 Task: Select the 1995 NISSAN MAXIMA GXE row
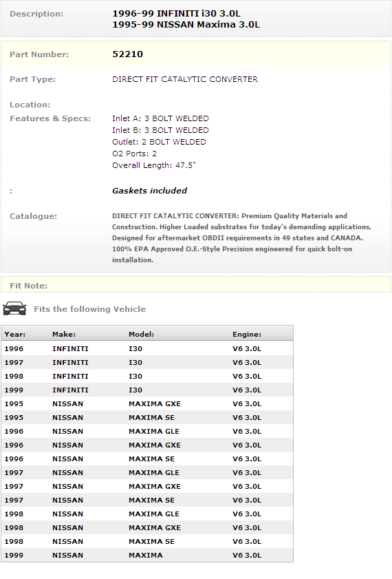coord(147,403)
